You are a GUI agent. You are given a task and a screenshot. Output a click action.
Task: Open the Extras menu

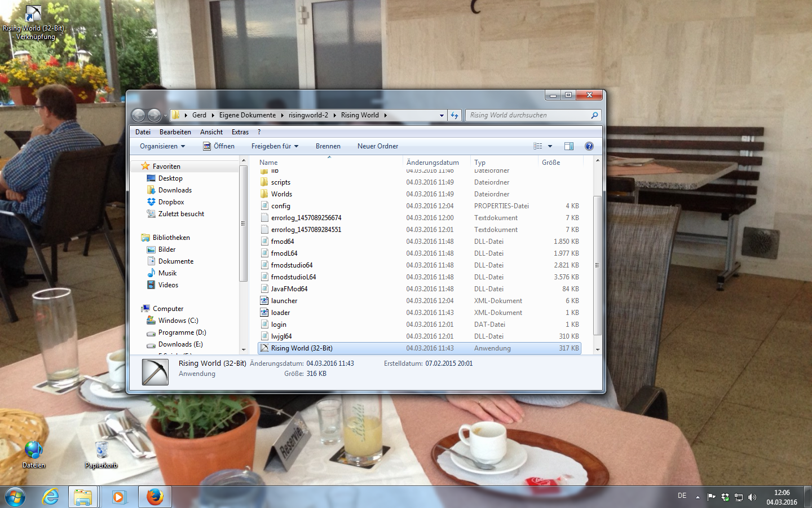[x=240, y=132]
